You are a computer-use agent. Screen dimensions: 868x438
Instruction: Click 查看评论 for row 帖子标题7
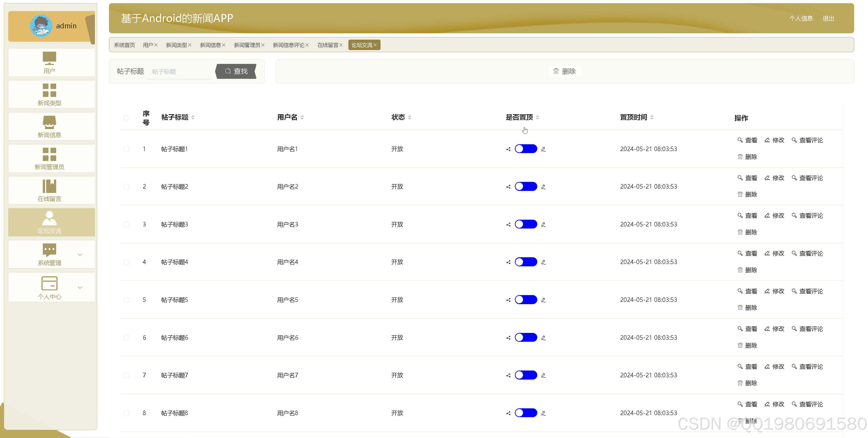(807, 367)
